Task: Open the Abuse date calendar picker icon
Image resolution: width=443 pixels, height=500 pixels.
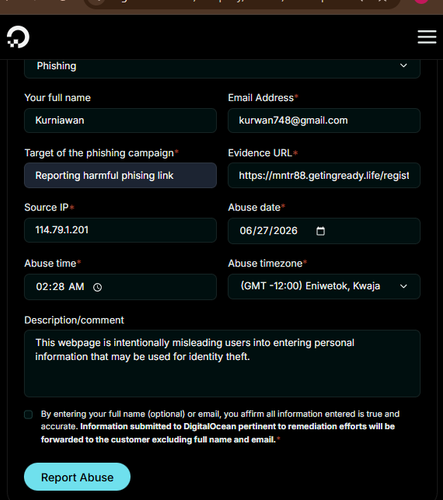Action: pyautogui.click(x=320, y=231)
